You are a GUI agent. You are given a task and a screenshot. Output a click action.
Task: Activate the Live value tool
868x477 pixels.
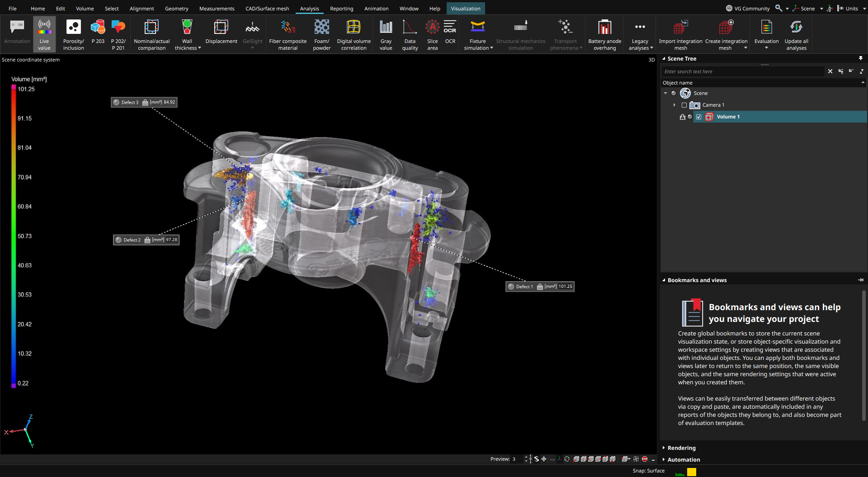click(44, 34)
